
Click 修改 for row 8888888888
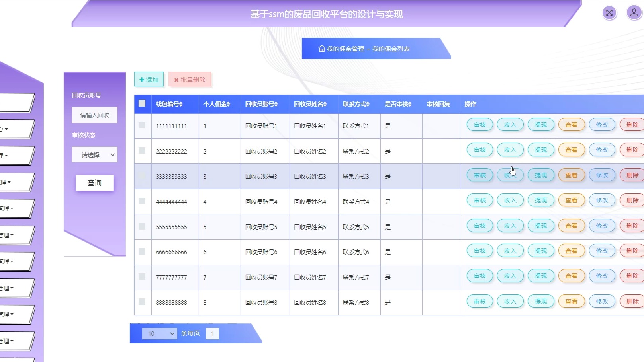(602, 302)
